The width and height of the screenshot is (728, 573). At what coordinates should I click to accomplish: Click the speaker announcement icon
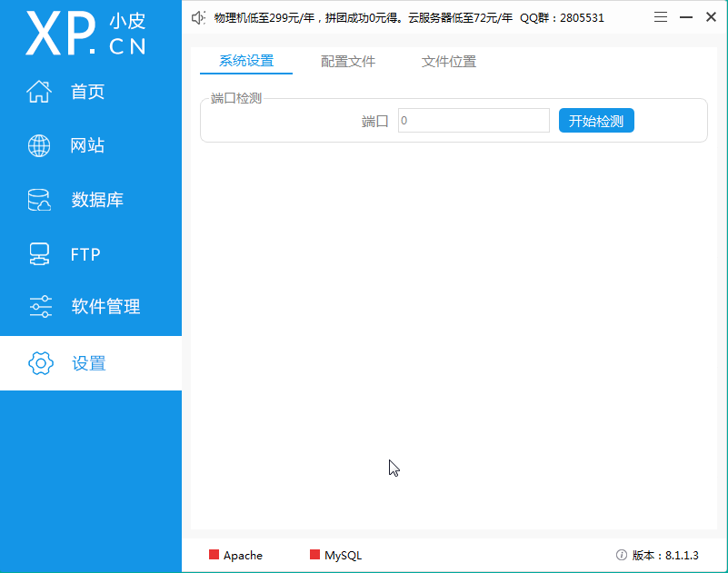pos(199,17)
